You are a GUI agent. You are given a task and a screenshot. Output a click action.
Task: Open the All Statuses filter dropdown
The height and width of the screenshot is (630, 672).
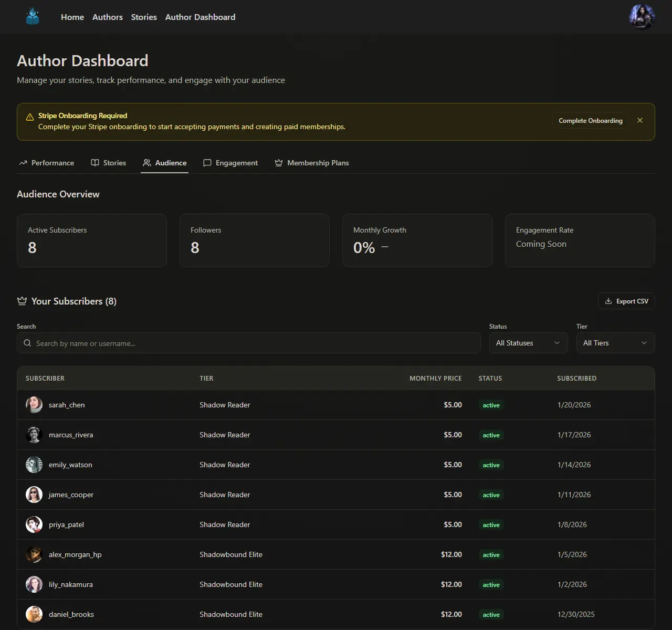tap(528, 343)
